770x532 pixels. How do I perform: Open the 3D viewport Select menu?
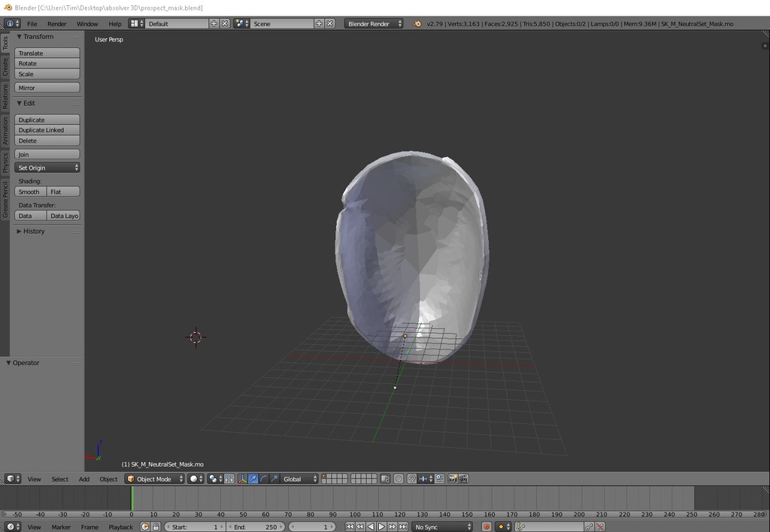(60, 479)
